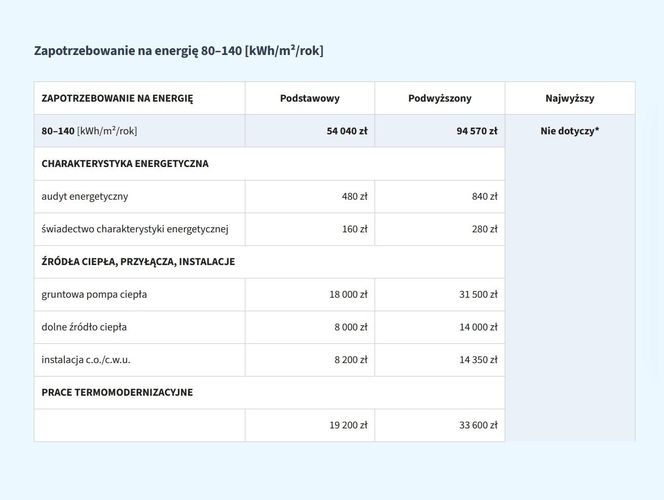Click the 'Podstawowy' column header
664x500 pixels.
coord(310,98)
